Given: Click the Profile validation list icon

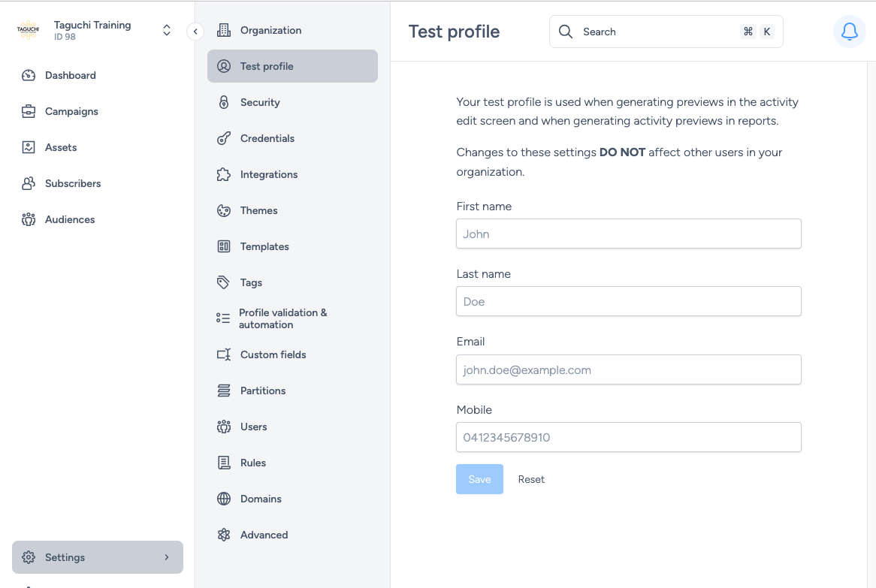Looking at the screenshot, I should (223, 318).
